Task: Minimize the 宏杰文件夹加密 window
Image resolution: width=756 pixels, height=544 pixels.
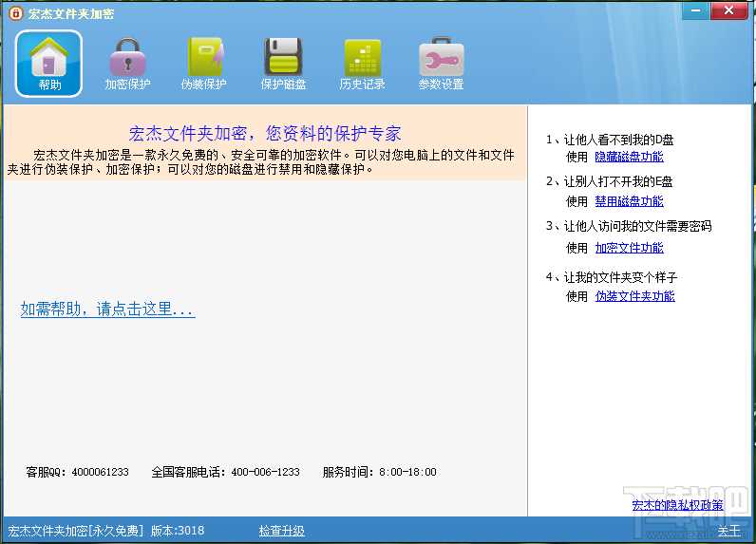Action: (x=696, y=10)
